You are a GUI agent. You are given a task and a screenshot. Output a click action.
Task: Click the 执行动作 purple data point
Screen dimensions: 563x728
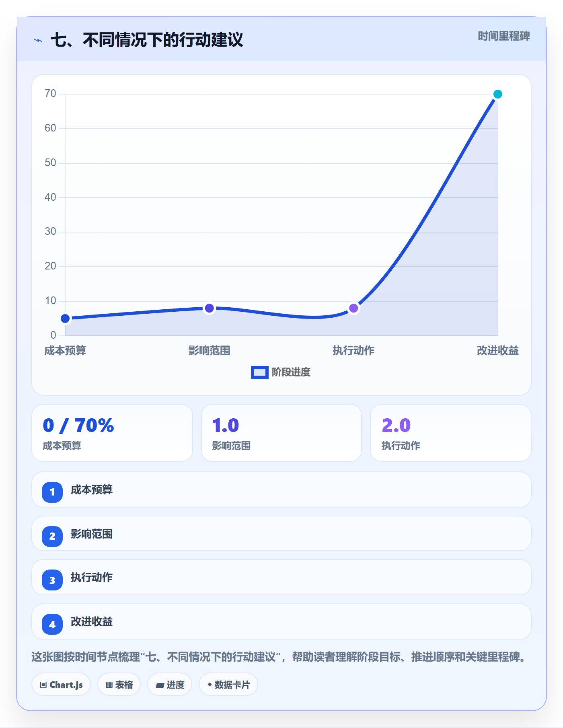pyautogui.click(x=353, y=308)
